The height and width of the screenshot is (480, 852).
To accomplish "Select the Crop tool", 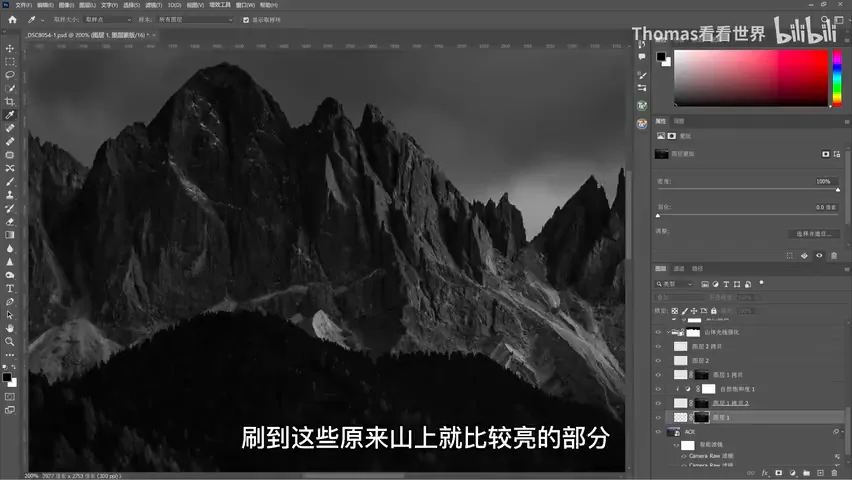I will (x=10, y=102).
